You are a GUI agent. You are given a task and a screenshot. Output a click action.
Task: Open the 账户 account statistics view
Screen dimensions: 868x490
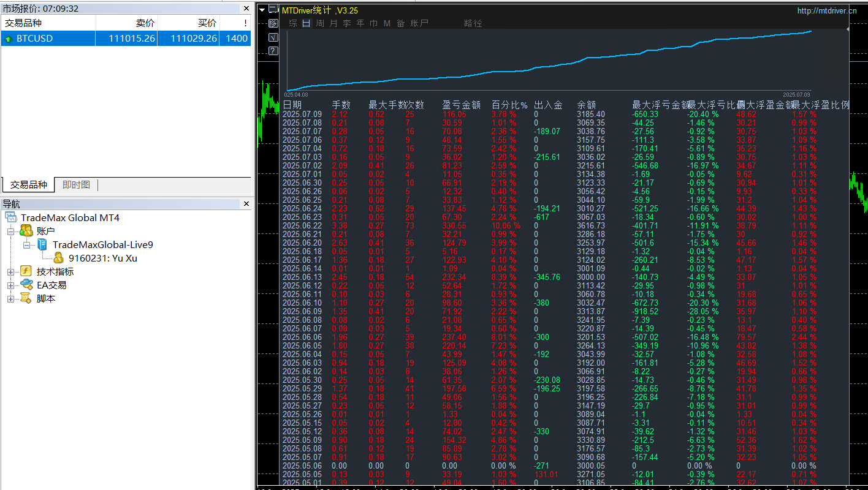419,23
